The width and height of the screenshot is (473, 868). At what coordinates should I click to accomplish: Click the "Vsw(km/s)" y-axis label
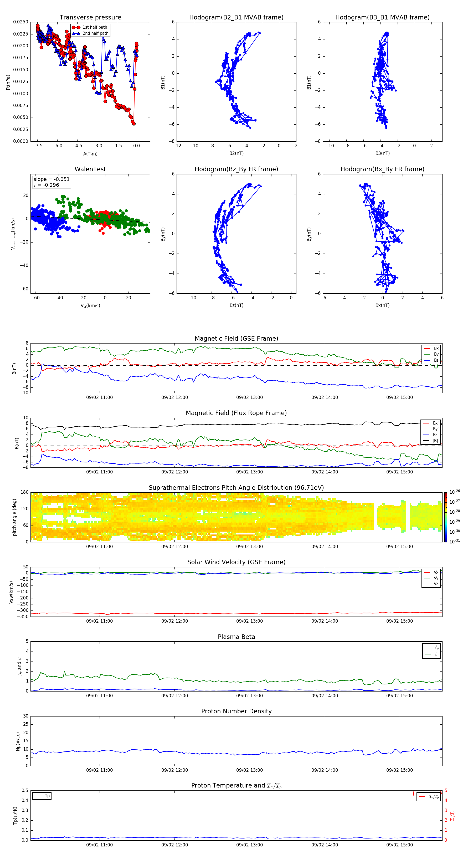[11, 592]
